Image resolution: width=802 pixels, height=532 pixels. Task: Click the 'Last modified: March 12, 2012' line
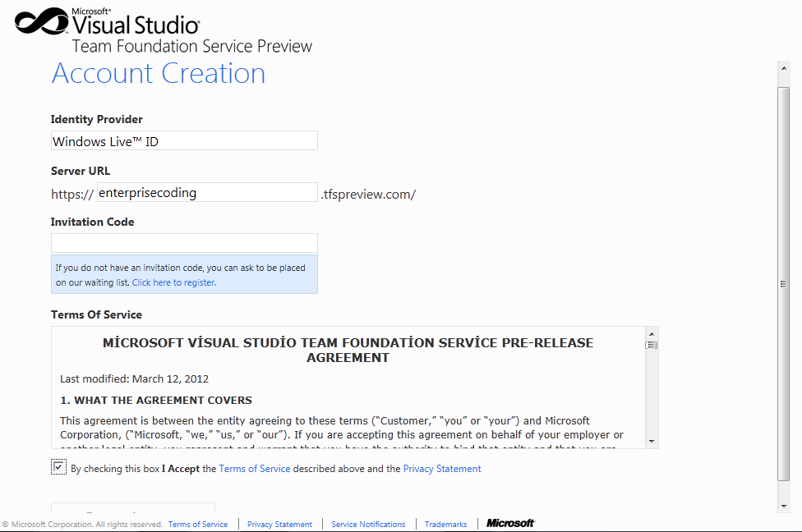(x=135, y=378)
